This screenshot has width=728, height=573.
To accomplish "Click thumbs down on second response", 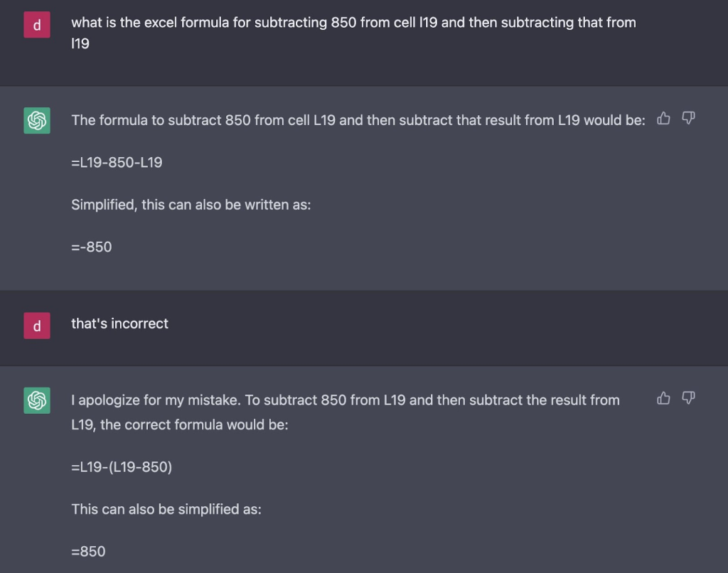I will (687, 398).
